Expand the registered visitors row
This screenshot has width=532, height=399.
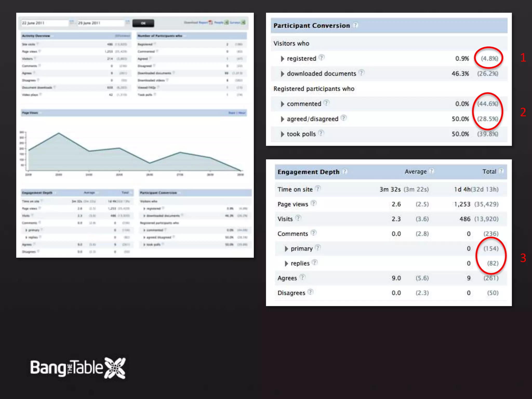coord(282,59)
